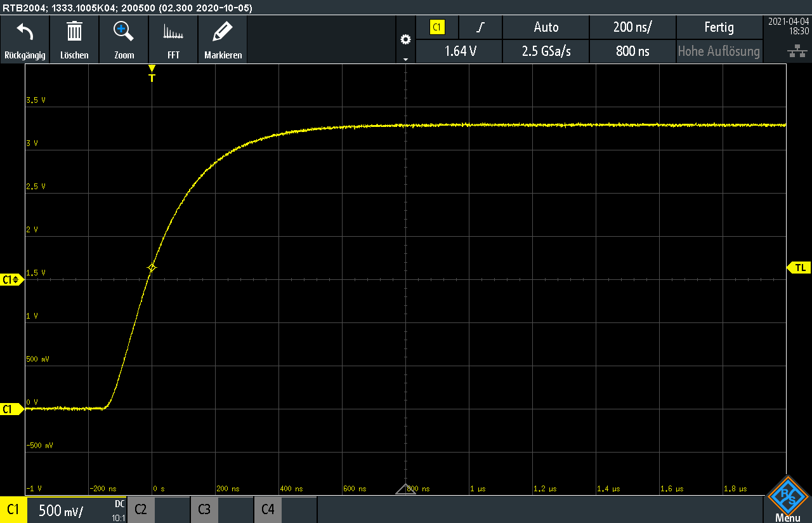Click the 1 µs time axis label
The height and width of the screenshot is (523, 812).
[476, 489]
